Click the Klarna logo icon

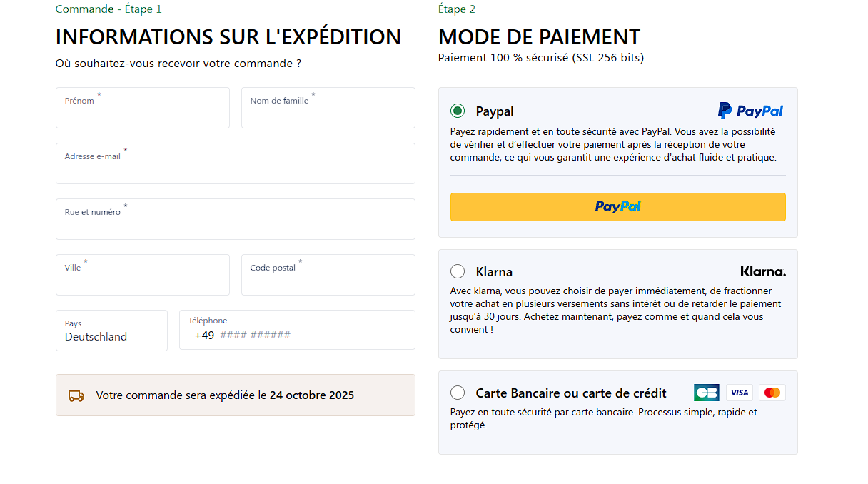[x=763, y=271]
